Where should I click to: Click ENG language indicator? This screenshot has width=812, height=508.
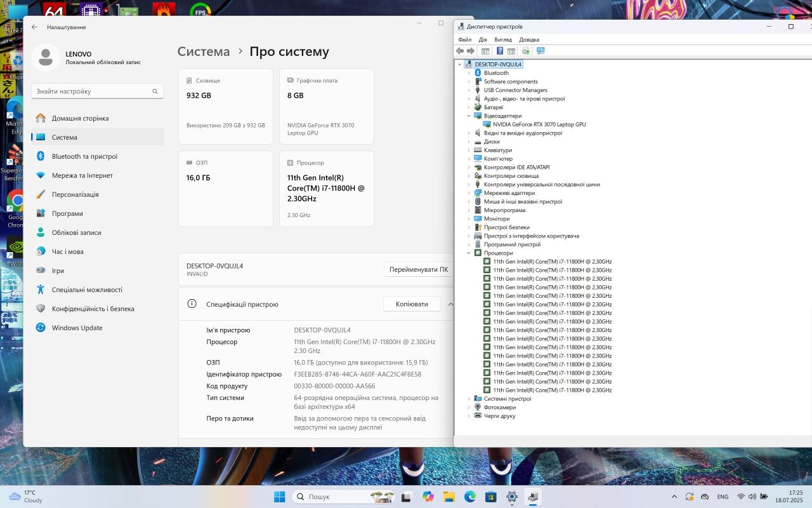click(723, 497)
